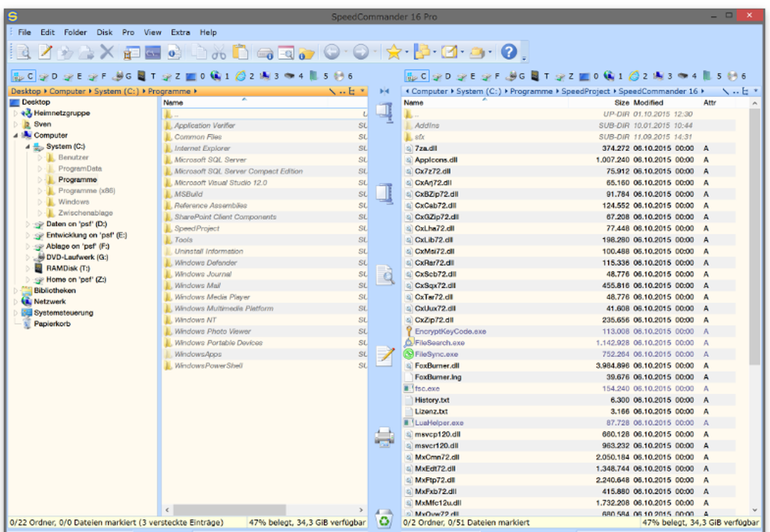Open the command prompt toolbar icon

pos(152,52)
